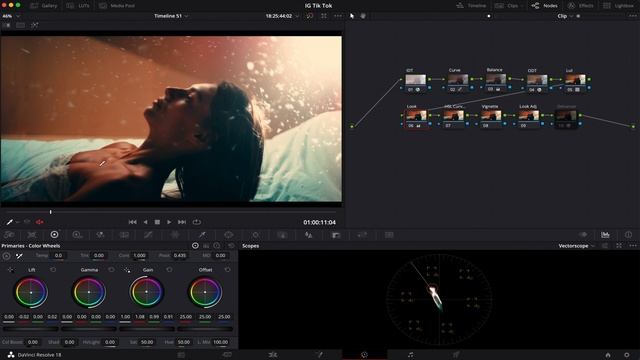The height and width of the screenshot is (360, 640).
Task: Toggle the Nodes panel button
Action: click(544, 6)
